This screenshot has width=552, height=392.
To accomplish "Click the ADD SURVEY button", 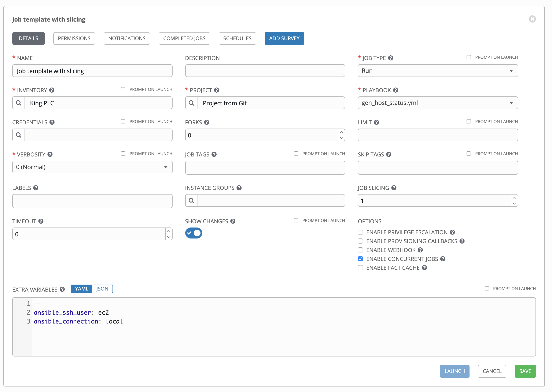I will pos(284,38).
